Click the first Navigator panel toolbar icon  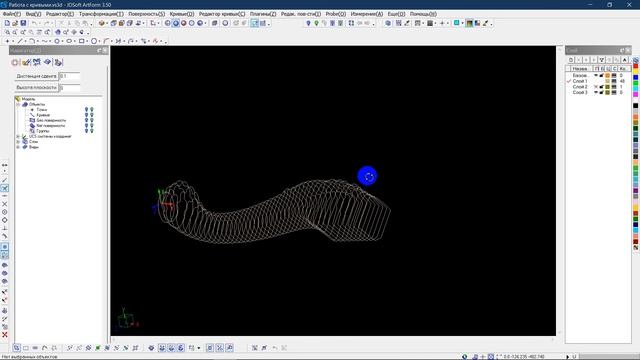coord(15,62)
